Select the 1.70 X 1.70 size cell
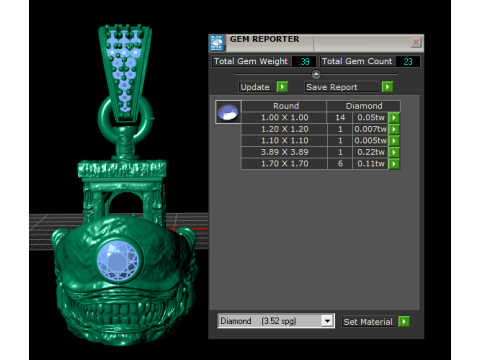The width and height of the screenshot is (480, 360). click(x=284, y=164)
